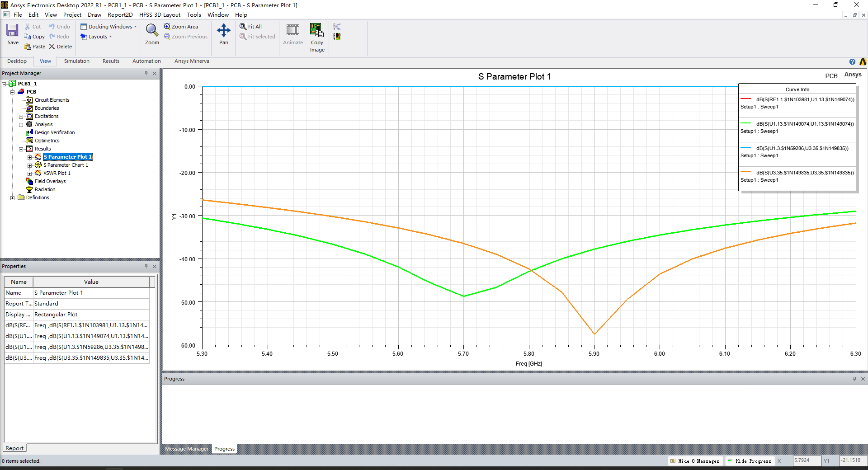Close the Progress panel
This screenshot has width=868, height=470.
pyautogui.click(x=863, y=379)
